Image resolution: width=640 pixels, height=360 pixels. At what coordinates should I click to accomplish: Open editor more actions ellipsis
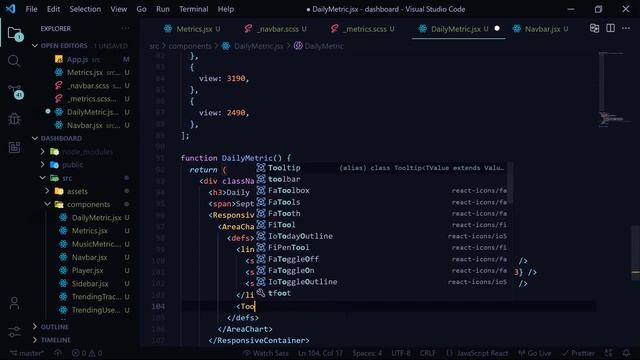click(626, 28)
